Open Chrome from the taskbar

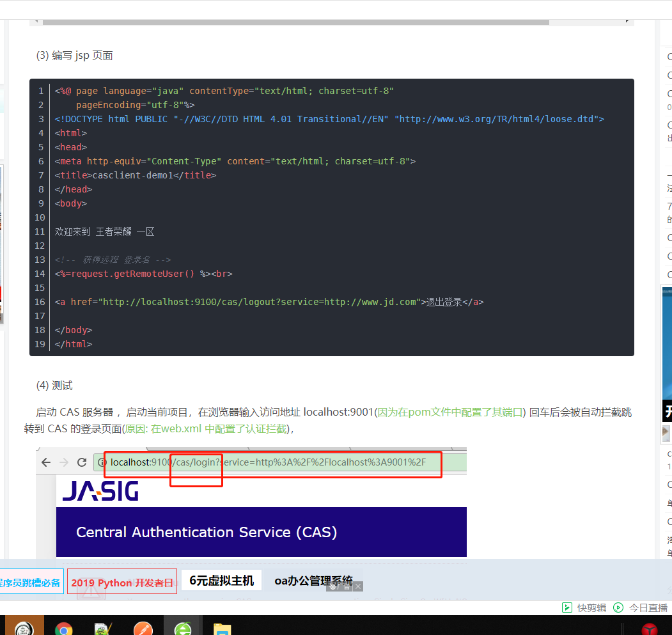tap(64, 629)
